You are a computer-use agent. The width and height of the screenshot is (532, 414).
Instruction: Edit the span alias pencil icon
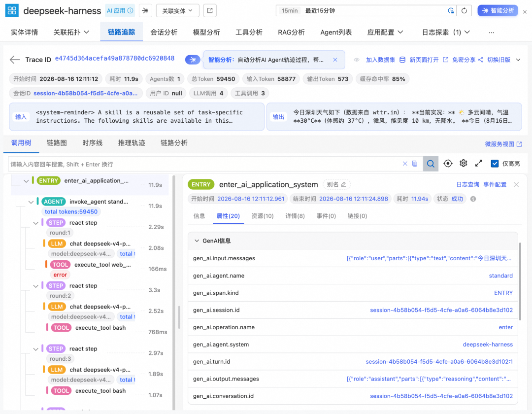pyautogui.click(x=343, y=185)
